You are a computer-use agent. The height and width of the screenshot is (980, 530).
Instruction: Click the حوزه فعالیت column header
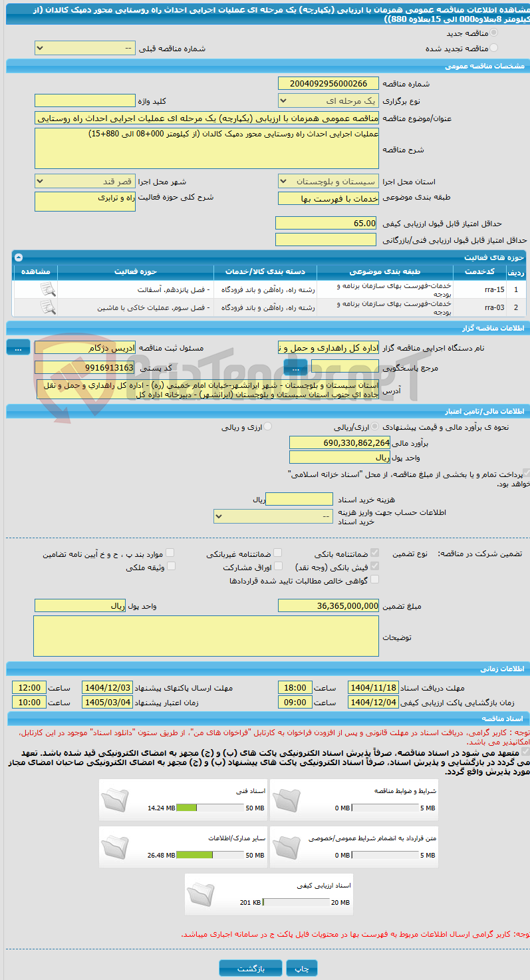[135, 271]
